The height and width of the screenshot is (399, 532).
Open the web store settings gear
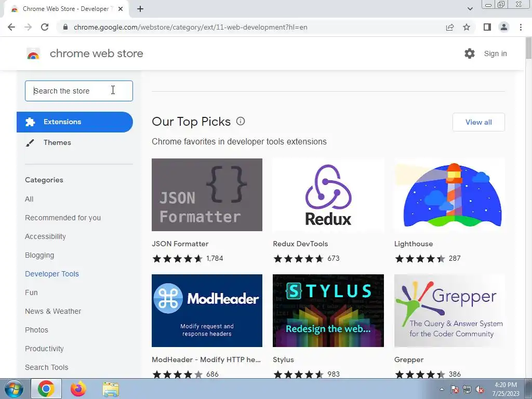click(470, 54)
